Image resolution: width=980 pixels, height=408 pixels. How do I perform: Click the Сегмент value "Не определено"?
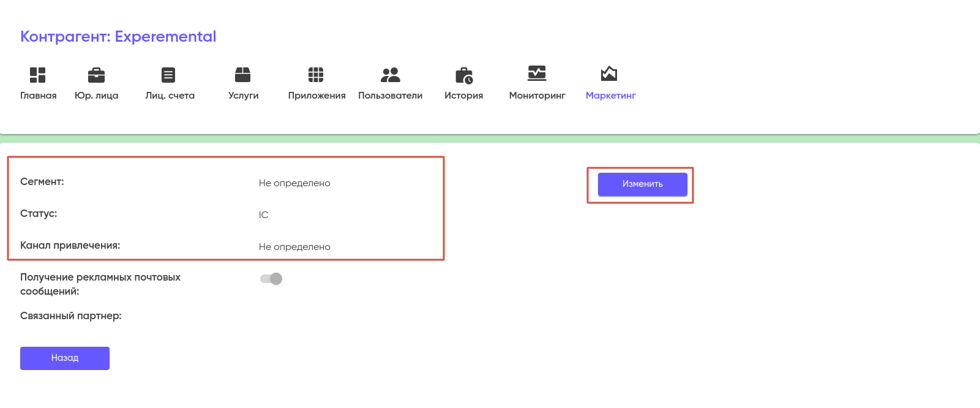point(294,183)
